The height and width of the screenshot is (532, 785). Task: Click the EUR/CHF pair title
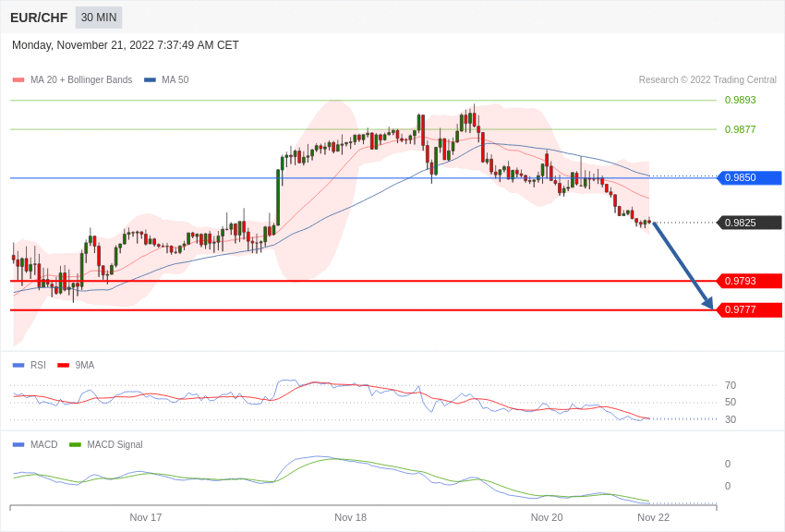point(39,18)
